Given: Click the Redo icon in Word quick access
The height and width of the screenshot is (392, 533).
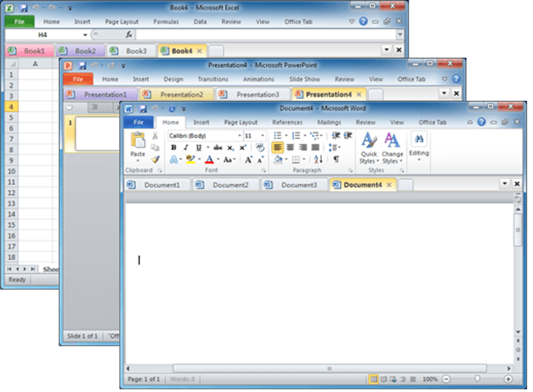Looking at the screenshot, I should pyautogui.click(x=172, y=108).
